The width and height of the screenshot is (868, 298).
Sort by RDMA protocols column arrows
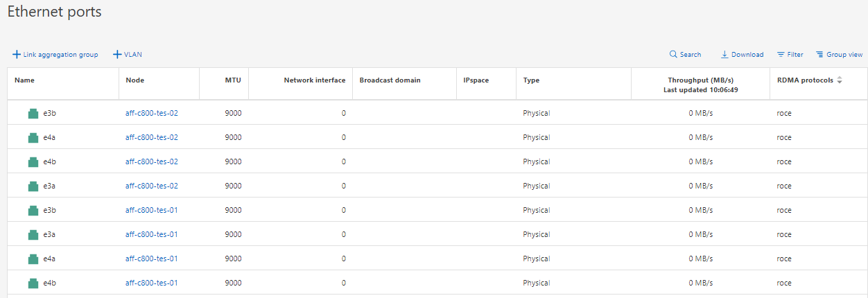point(840,80)
